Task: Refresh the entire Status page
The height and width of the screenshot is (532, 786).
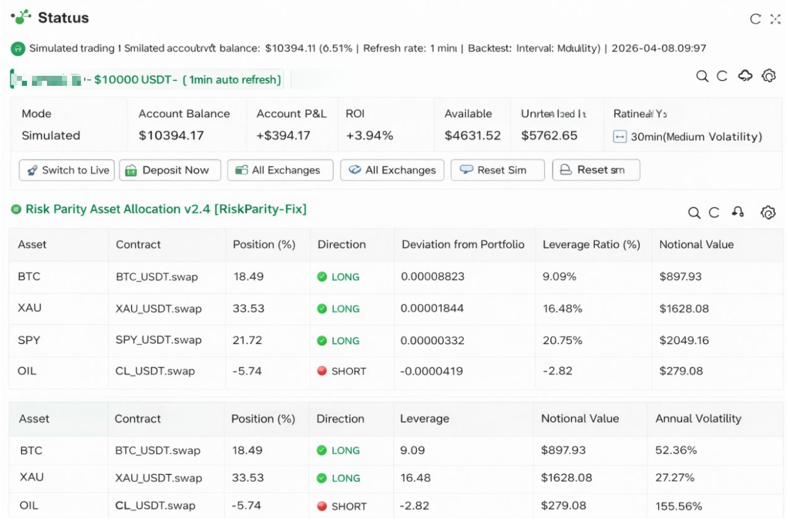Action: (755, 19)
